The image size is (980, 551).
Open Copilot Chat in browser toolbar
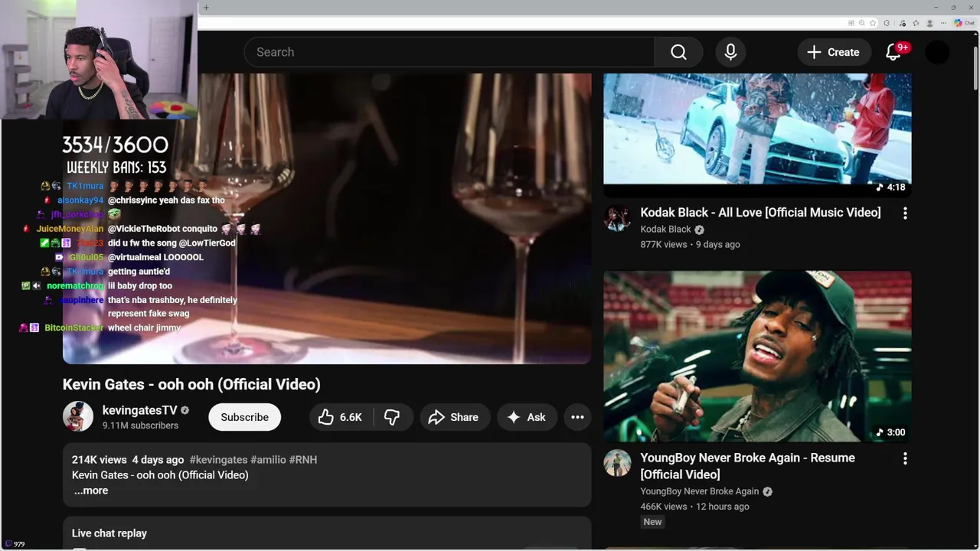pos(965,23)
